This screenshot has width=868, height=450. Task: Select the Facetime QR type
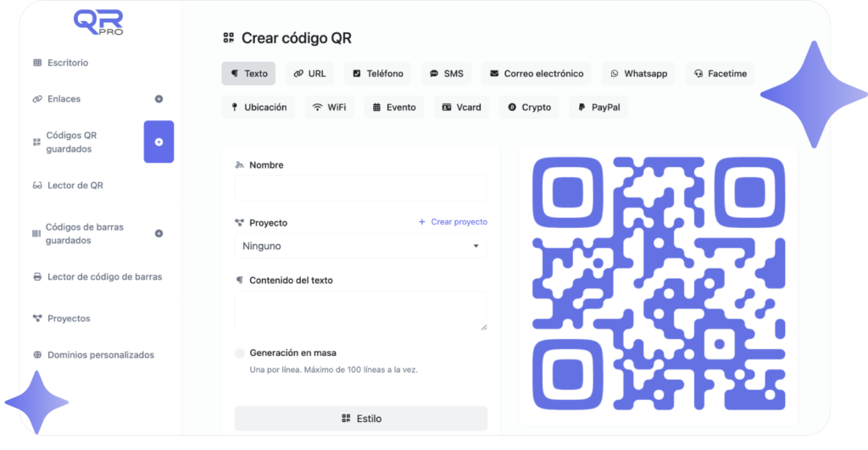click(x=720, y=74)
